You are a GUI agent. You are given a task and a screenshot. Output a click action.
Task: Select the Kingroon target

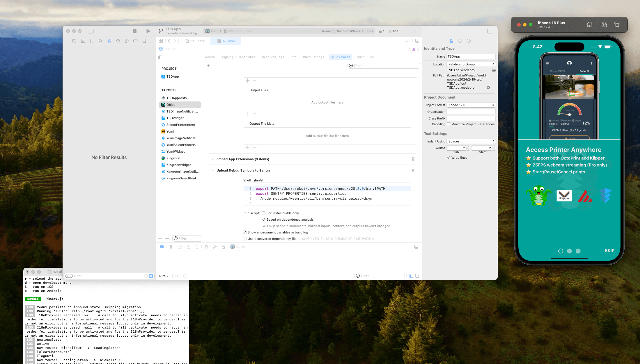click(180, 158)
